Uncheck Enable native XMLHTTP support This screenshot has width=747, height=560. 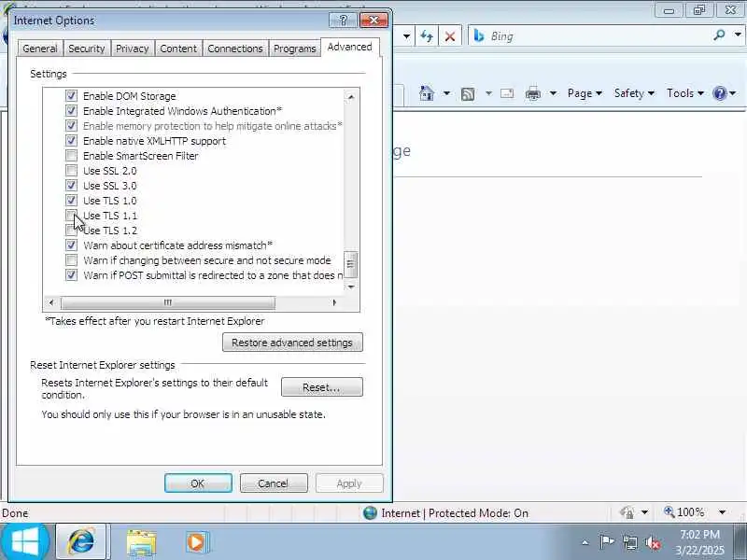(71, 141)
